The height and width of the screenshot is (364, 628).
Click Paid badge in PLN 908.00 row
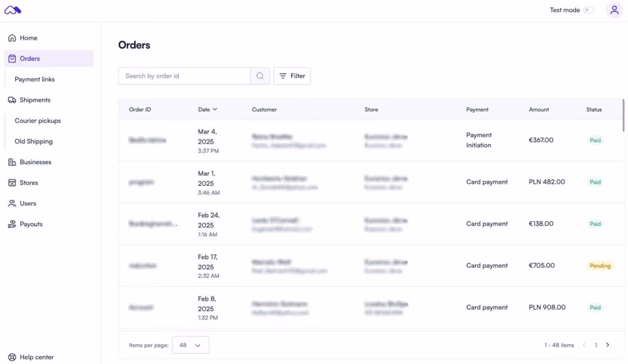click(595, 308)
